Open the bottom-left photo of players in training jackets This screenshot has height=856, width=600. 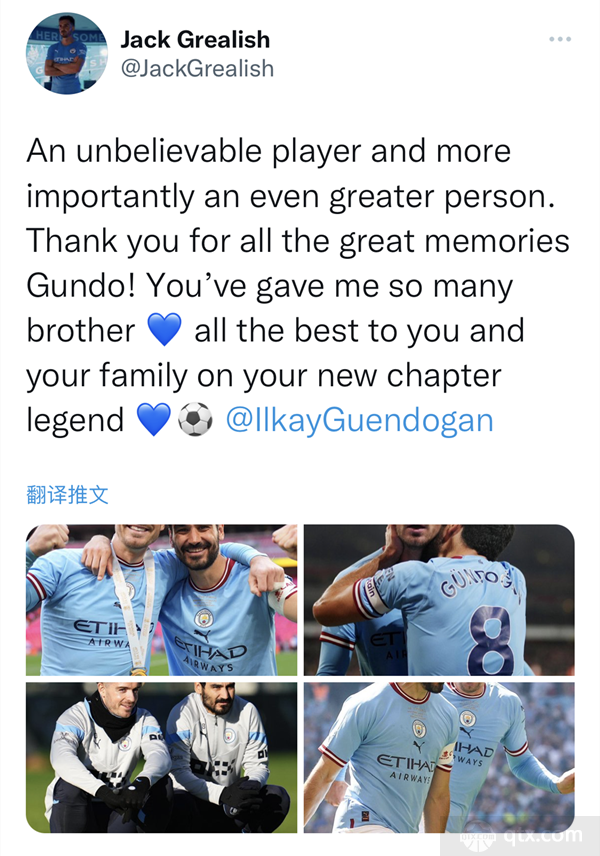[162, 757]
